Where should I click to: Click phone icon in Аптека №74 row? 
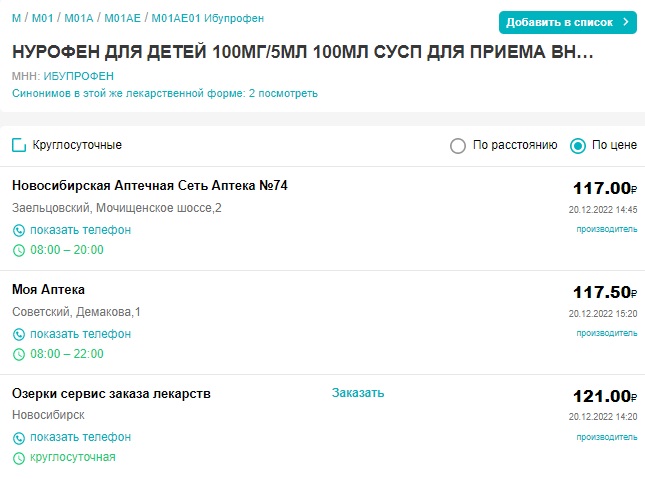tap(19, 230)
